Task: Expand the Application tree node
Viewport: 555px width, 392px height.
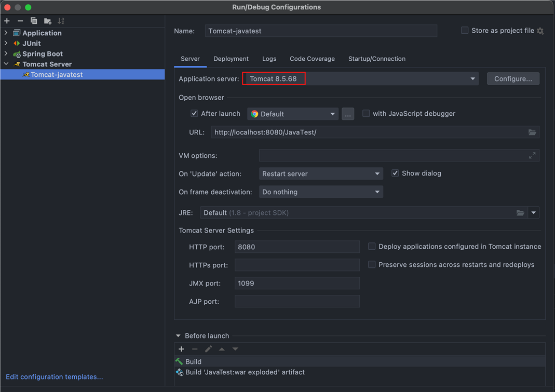Action: 6,33
